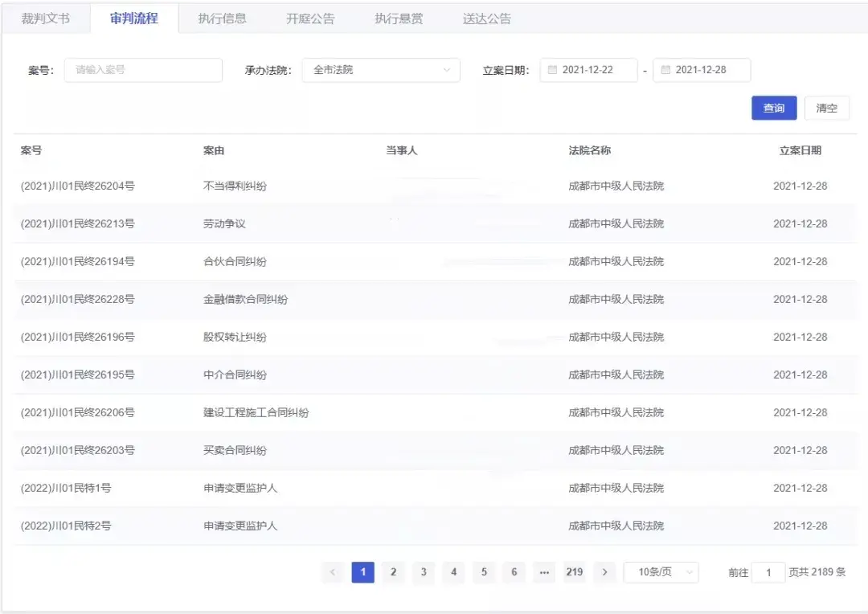Screen dimensions: 868x614
Task: Click the 2021-12-28 end date field
Action: [702, 70]
